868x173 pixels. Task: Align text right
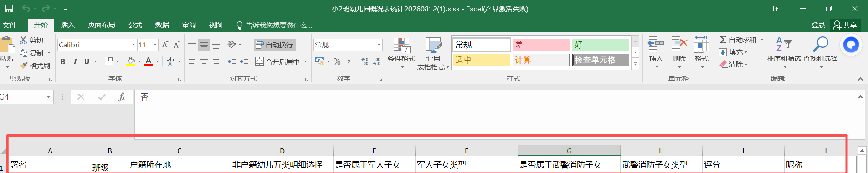click(x=216, y=61)
